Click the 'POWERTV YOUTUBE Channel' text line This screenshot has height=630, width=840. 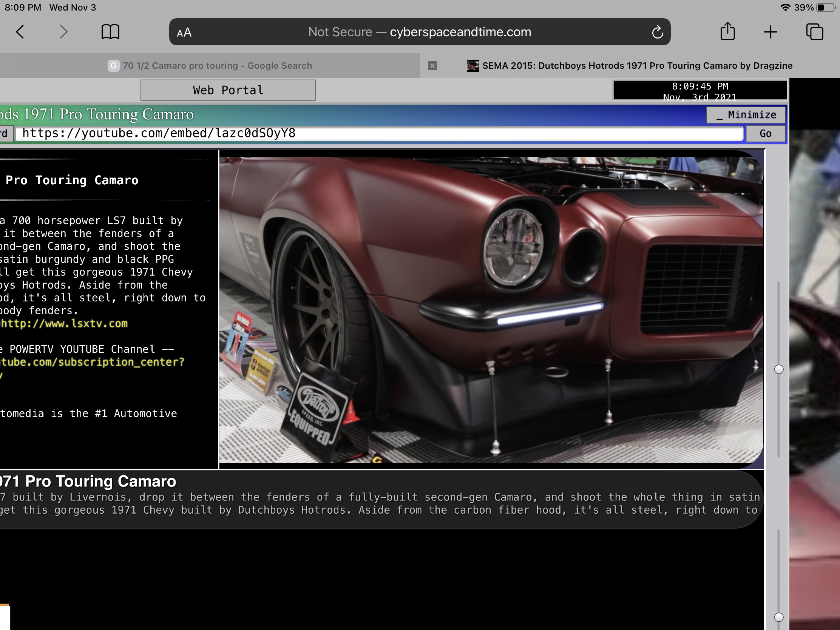[87, 349]
